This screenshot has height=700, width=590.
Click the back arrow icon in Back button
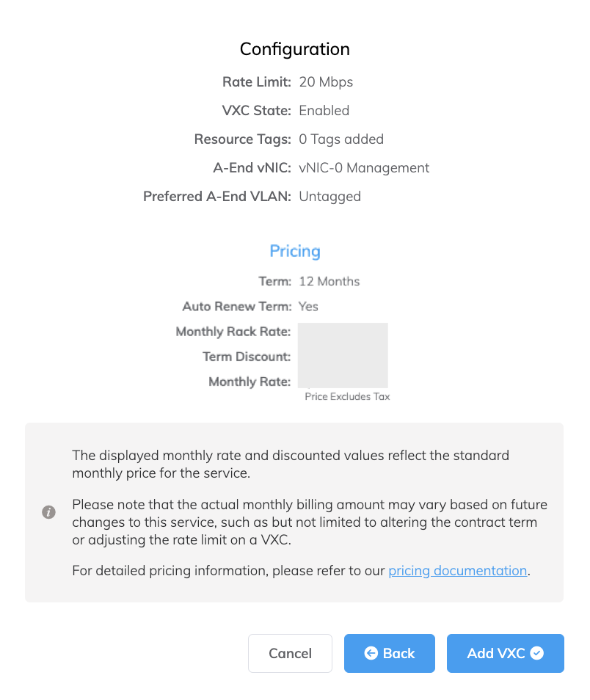click(x=373, y=653)
